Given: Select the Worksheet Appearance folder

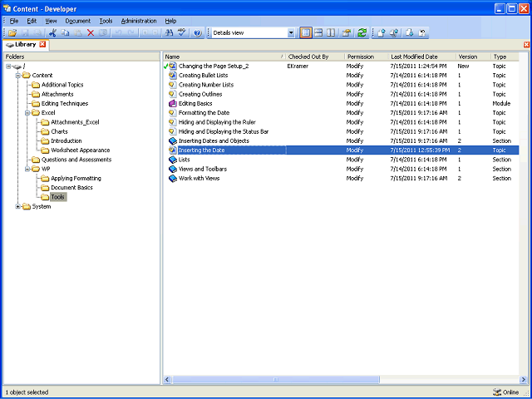Looking at the screenshot, I should (x=81, y=150).
